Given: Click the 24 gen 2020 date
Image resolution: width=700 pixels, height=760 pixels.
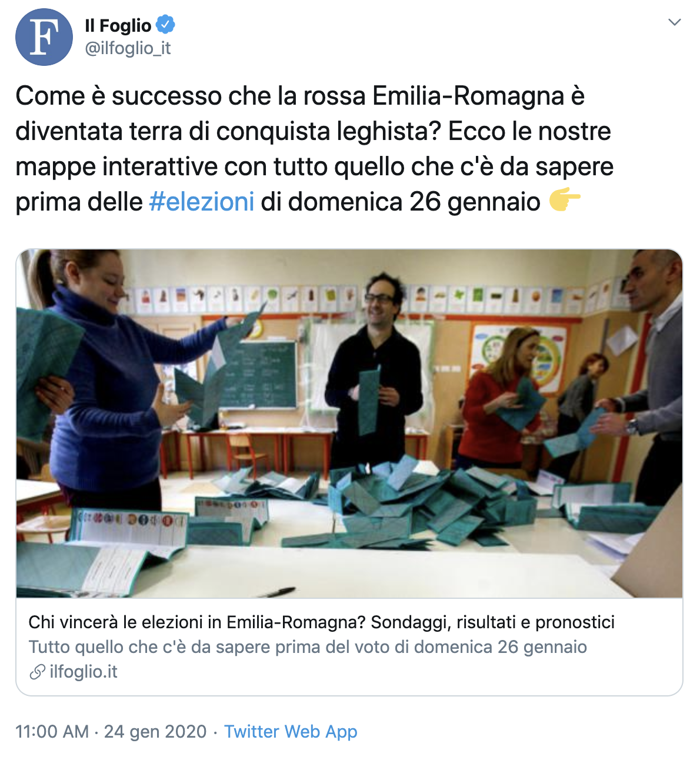Looking at the screenshot, I should pyautogui.click(x=155, y=732).
